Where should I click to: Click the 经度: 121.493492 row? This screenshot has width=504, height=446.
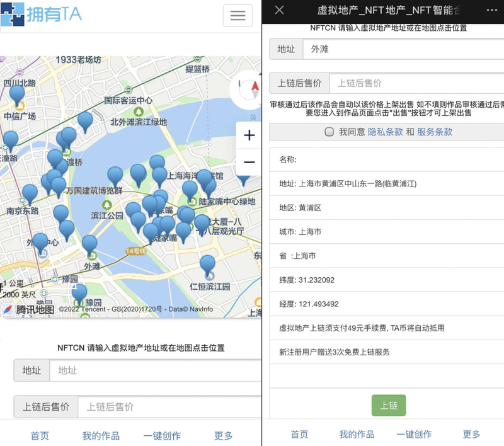coord(387,304)
